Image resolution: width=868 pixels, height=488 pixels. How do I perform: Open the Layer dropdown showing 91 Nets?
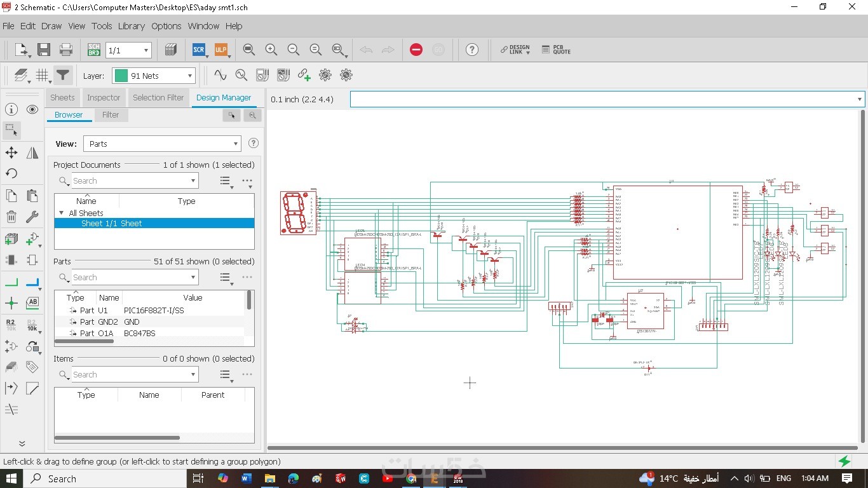point(154,76)
